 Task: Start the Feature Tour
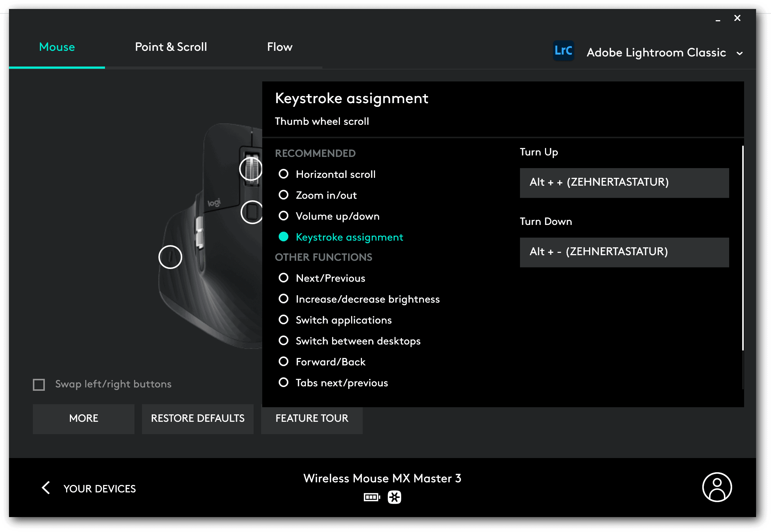click(x=312, y=418)
